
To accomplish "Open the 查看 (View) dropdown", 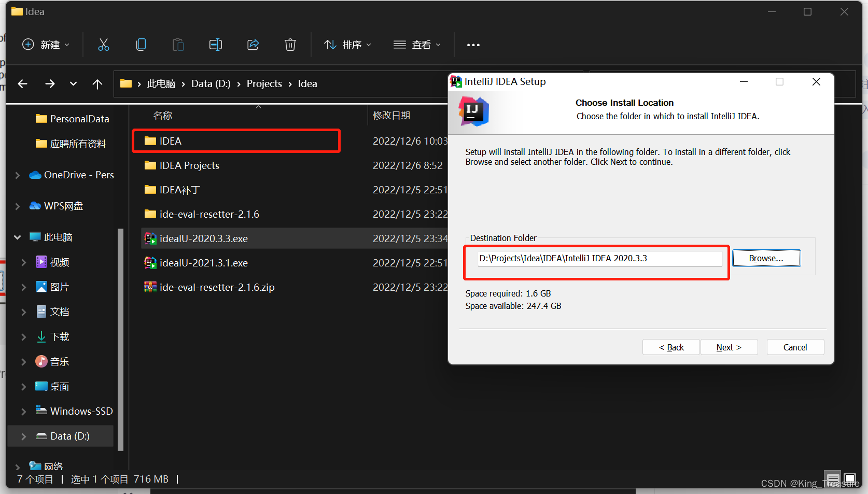I will 417,45.
